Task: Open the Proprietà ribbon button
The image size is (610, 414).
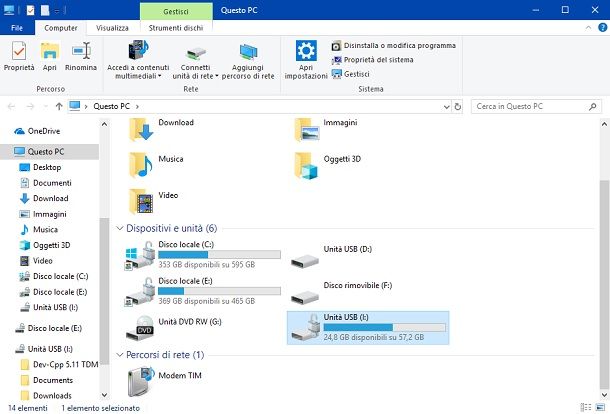Action: 19,56
